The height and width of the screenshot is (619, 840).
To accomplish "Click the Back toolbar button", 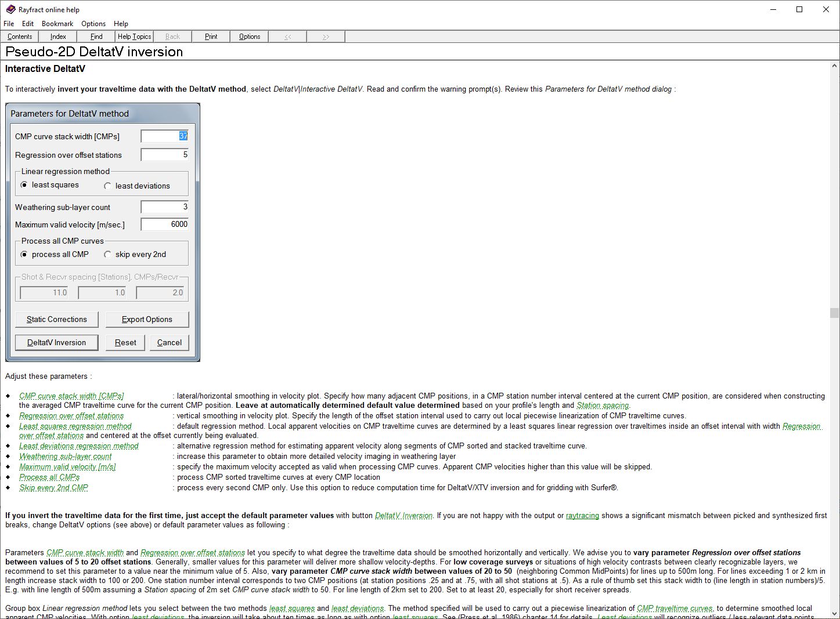I will coord(173,37).
